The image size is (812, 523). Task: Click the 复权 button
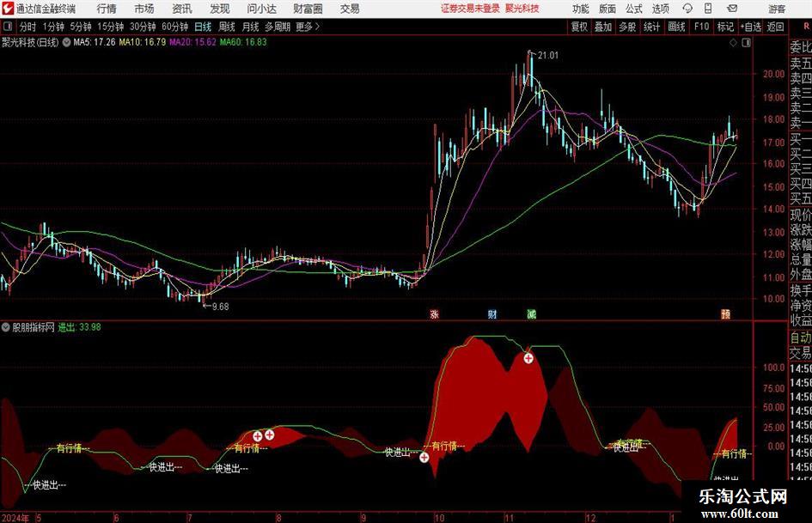(x=579, y=27)
